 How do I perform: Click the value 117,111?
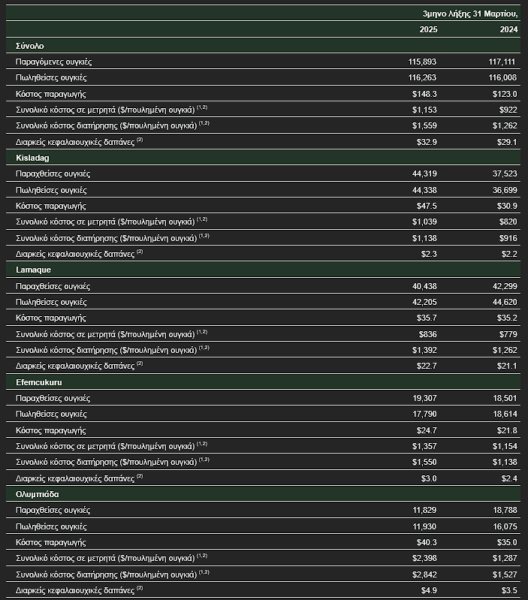(x=502, y=62)
